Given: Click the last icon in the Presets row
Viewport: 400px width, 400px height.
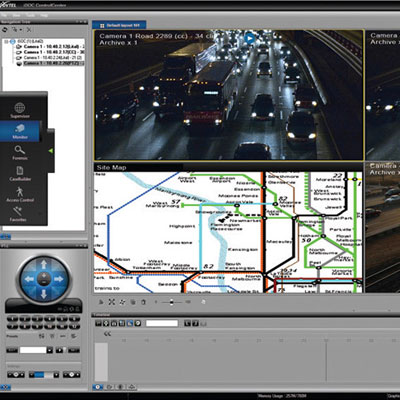Looking at the screenshot, I should pos(74,336).
